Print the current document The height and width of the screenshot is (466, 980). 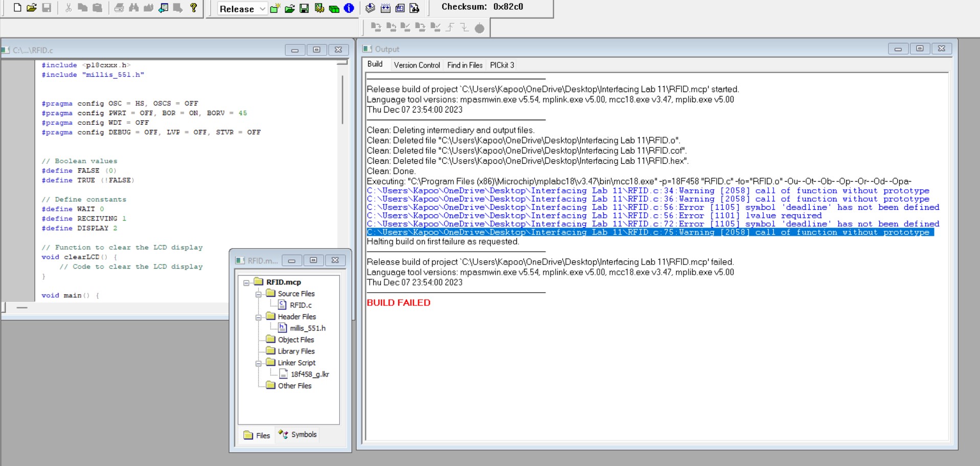click(x=120, y=7)
